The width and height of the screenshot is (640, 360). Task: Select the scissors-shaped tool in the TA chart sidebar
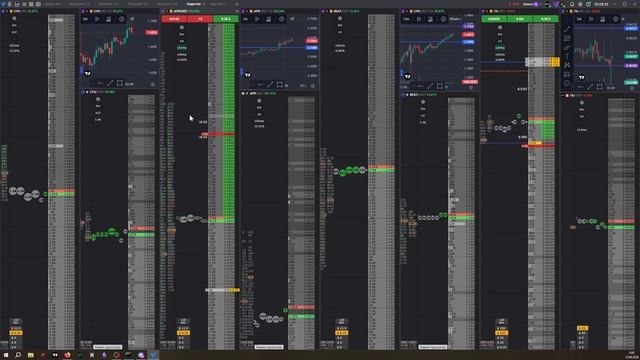[567, 65]
